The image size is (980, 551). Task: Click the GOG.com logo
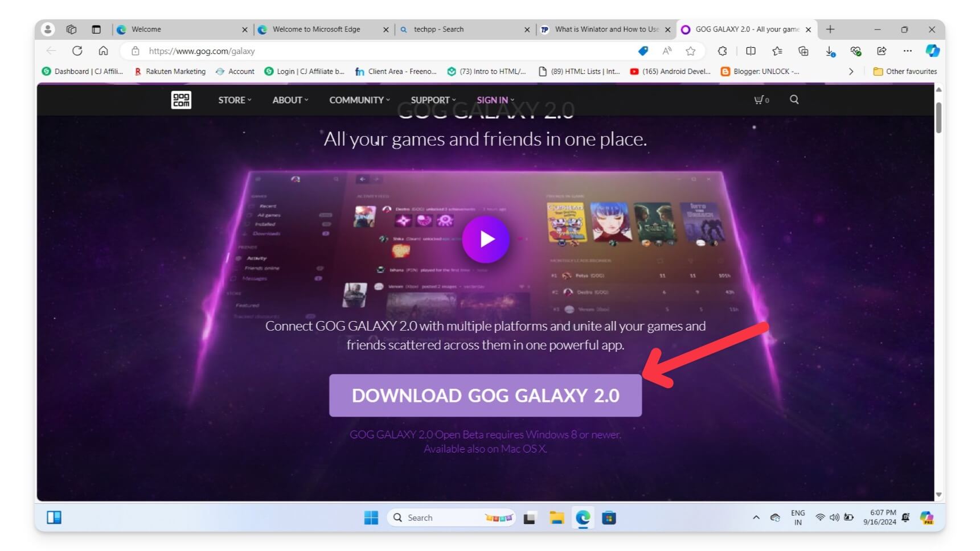pyautogui.click(x=181, y=100)
